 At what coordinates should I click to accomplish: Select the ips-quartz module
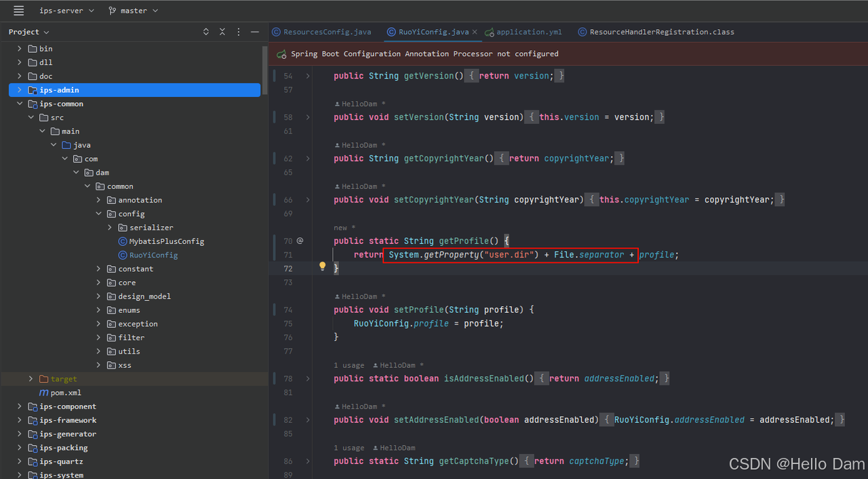[56, 461]
